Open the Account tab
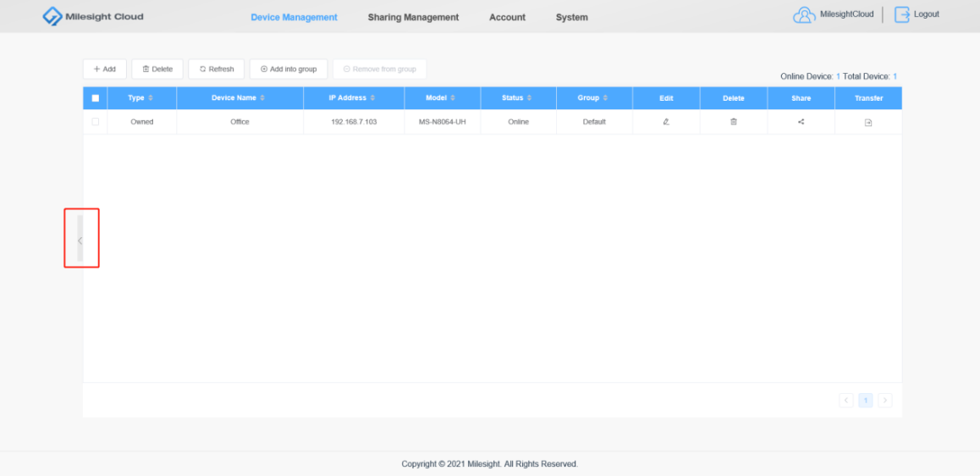This screenshot has height=476, width=980. tap(508, 18)
